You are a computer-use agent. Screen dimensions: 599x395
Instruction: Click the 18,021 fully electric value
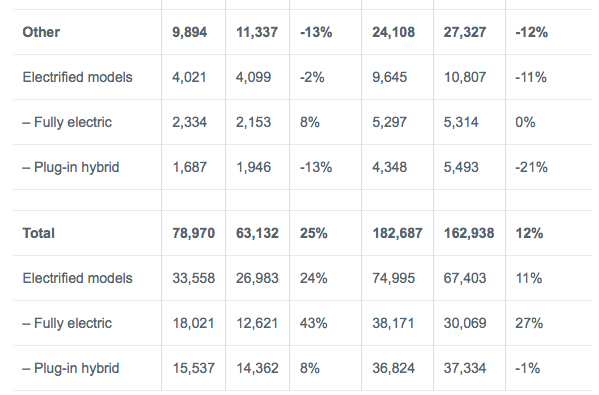(193, 323)
